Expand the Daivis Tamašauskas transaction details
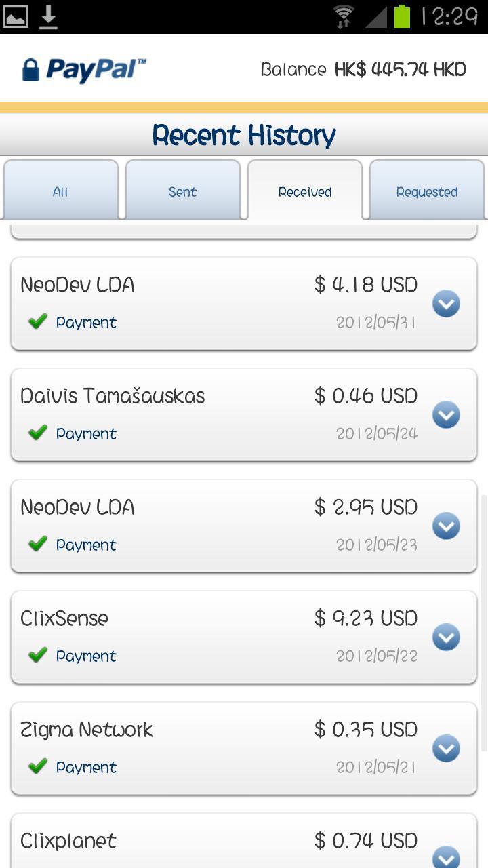This screenshot has width=488, height=868. click(446, 415)
